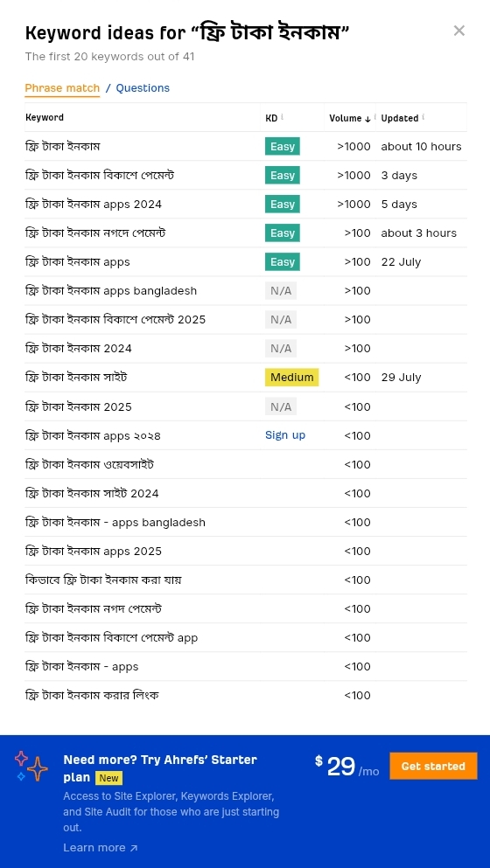Click the Keyword column header
The image size is (490, 868).
[x=45, y=117]
